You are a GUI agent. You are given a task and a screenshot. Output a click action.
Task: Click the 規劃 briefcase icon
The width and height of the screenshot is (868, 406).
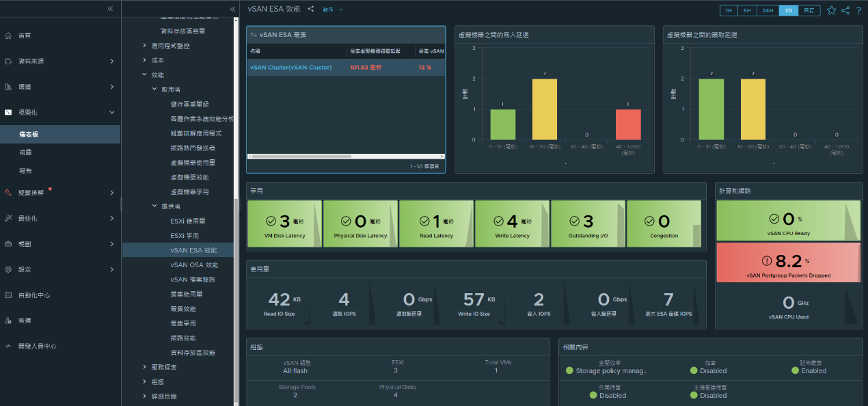(x=8, y=244)
